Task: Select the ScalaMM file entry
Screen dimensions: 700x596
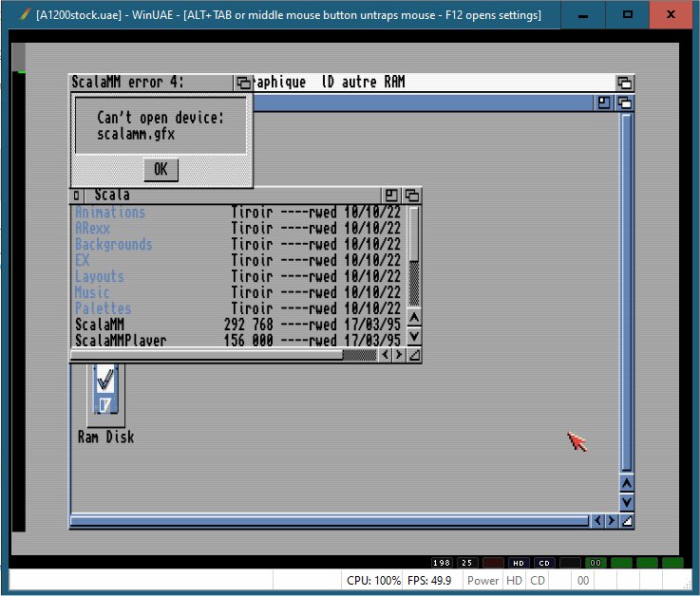Action: [x=100, y=325]
